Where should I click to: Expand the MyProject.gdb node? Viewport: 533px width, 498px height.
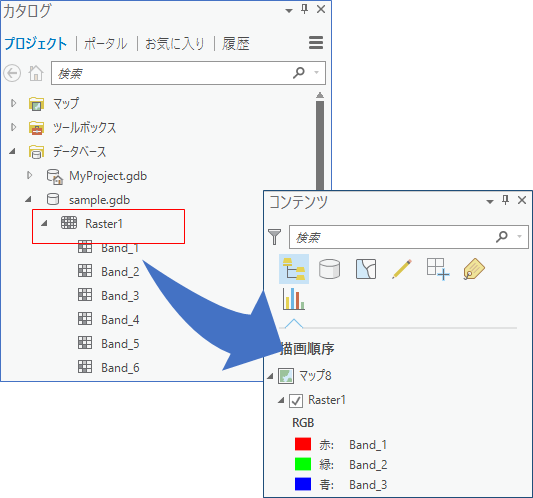(30, 175)
